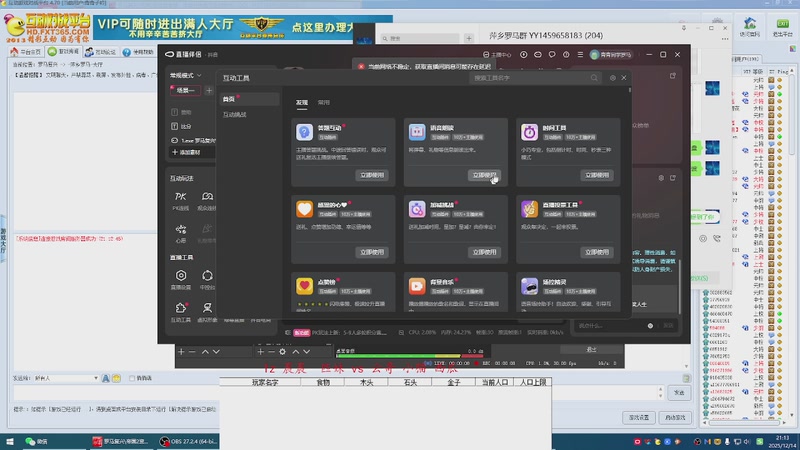
Task: Expand the 发送给 recipient dropdown
Action: click(x=95, y=379)
